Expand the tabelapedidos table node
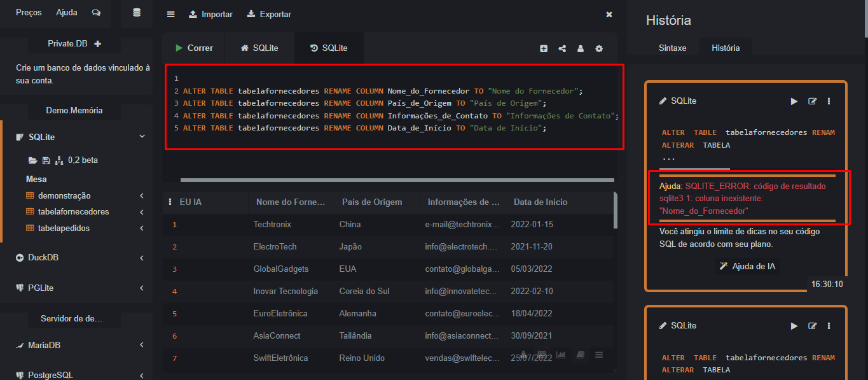The image size is (868, 380). pos(141,228)
